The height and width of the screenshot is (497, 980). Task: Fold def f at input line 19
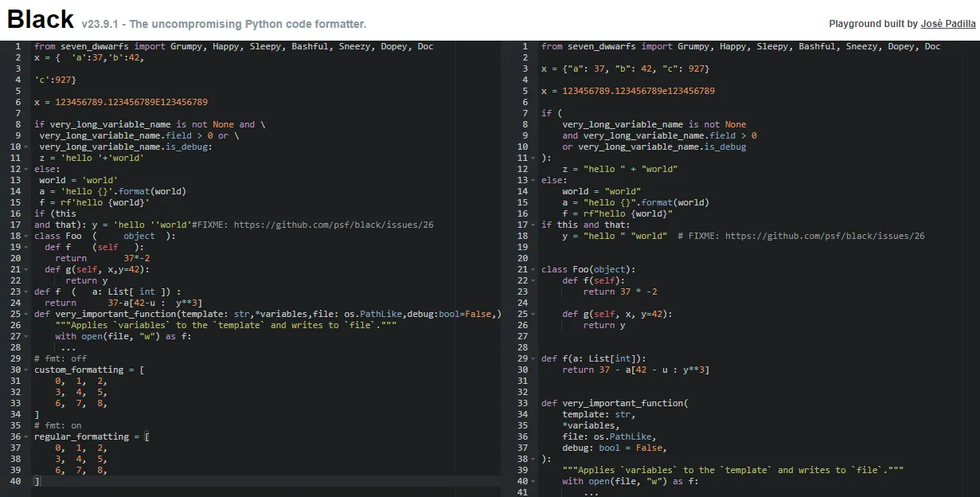26,247
